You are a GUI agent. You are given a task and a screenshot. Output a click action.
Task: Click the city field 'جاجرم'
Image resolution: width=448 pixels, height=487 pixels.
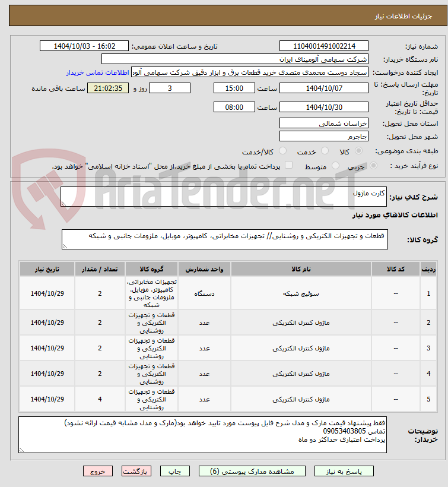324,137
